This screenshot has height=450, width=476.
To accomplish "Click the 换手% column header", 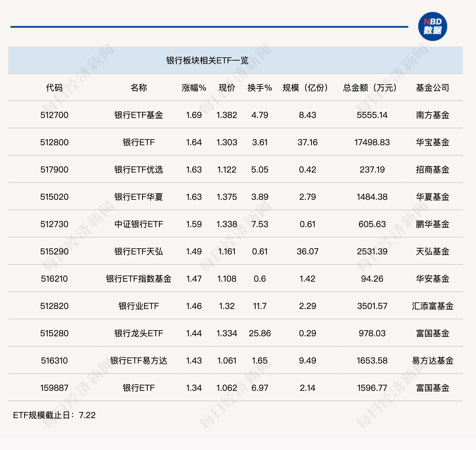I will click(x=260, y=88).
